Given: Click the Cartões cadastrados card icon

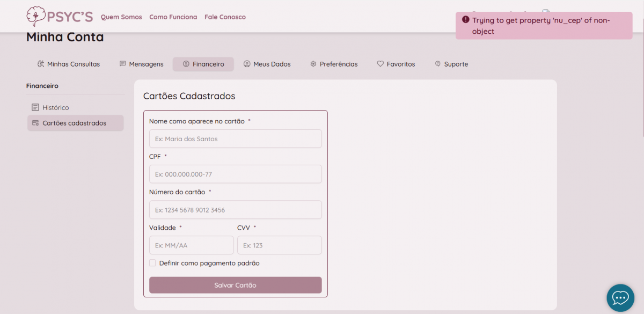Looking at the screenshot, I should (x=35, y=123).
